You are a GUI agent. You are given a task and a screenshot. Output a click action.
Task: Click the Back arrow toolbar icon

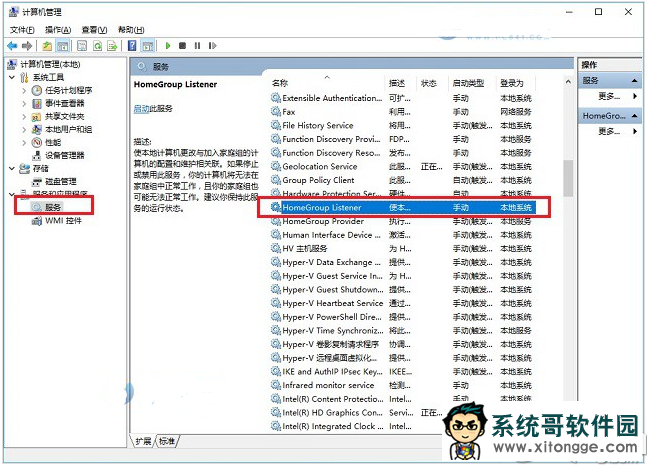click(12, 46)
